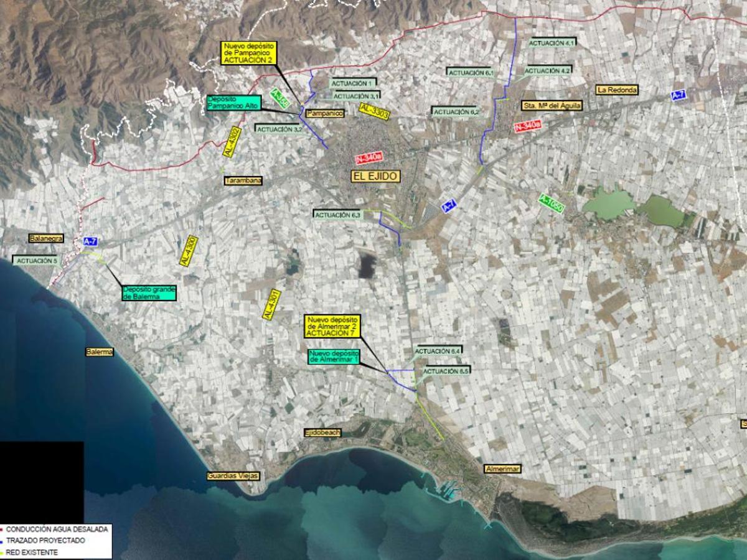Select the green A-1050 road marker

552,203
